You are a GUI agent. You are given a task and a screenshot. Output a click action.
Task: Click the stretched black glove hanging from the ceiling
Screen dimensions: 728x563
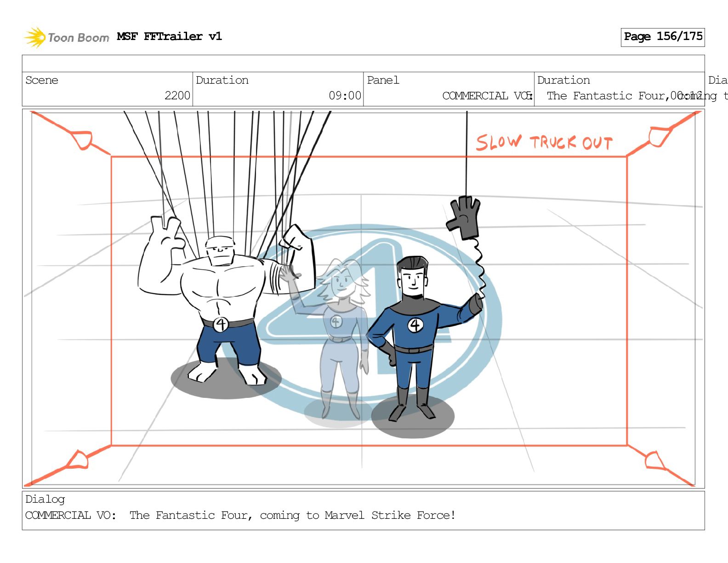pyautogui.click(x=464, y=218)
